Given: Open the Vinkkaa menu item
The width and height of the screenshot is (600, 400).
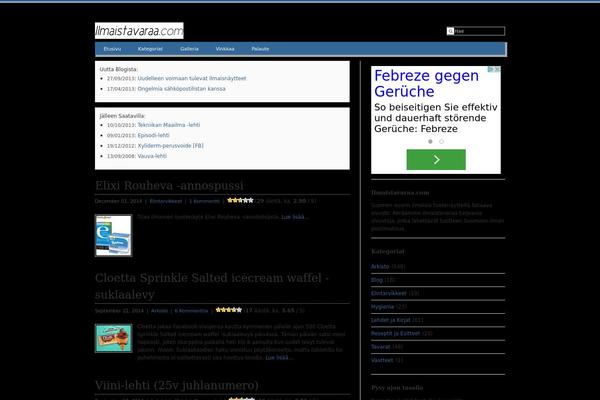Looking at the screenshot, I should pyautogui.click(x=225, y=49).
